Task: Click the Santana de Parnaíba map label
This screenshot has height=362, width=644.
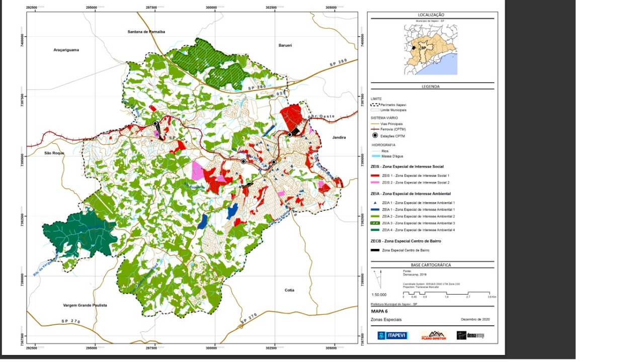Action: point(146,32)
